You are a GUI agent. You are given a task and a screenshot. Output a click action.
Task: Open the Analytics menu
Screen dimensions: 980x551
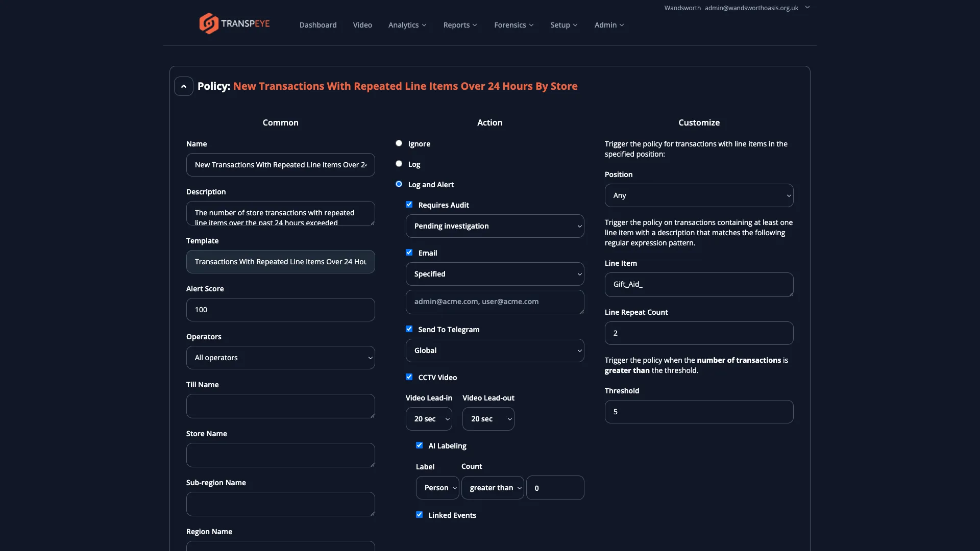(407, 24)
